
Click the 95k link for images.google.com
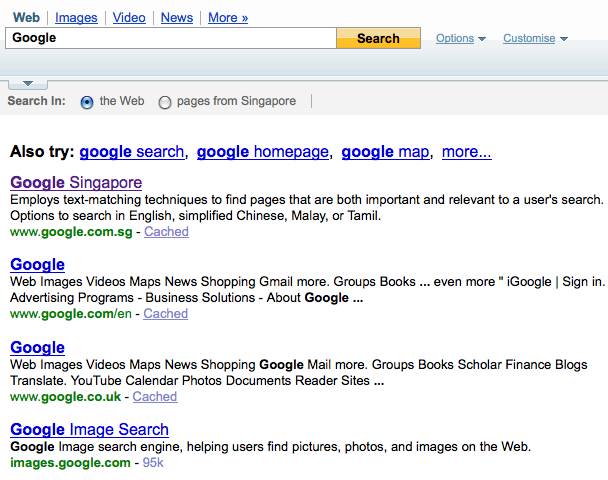coord(153,462)
